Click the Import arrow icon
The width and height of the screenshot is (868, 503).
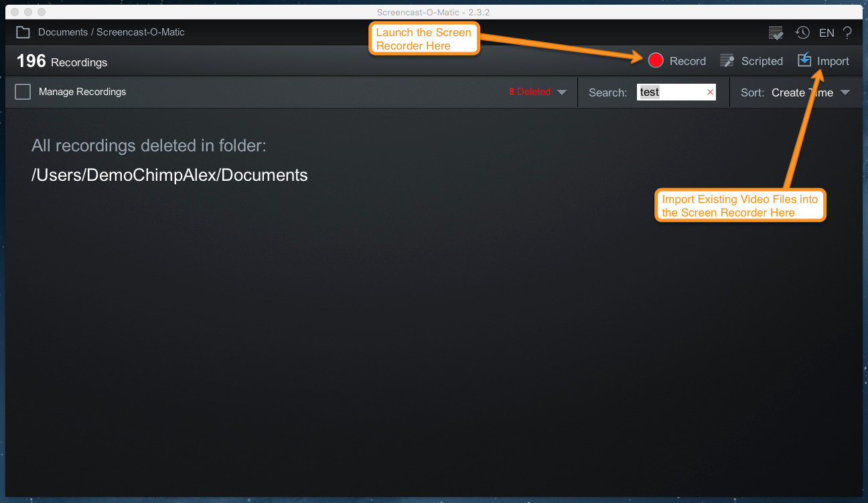804,60
